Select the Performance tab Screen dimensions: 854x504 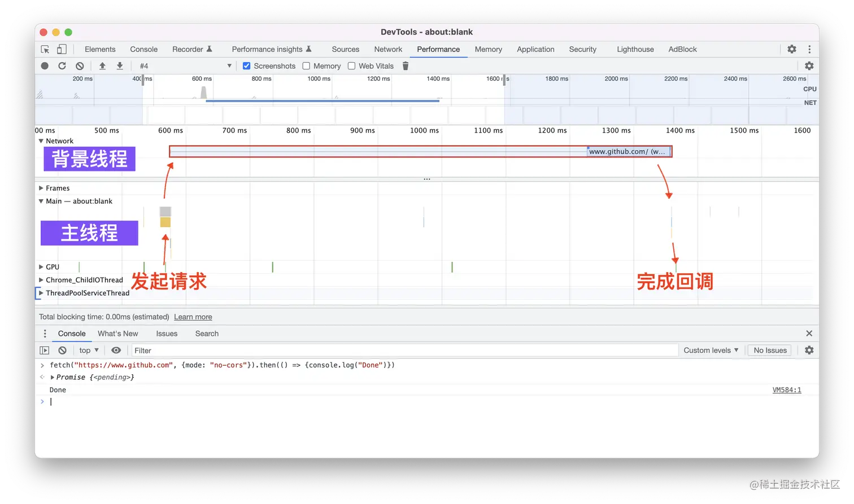(438, 49)
